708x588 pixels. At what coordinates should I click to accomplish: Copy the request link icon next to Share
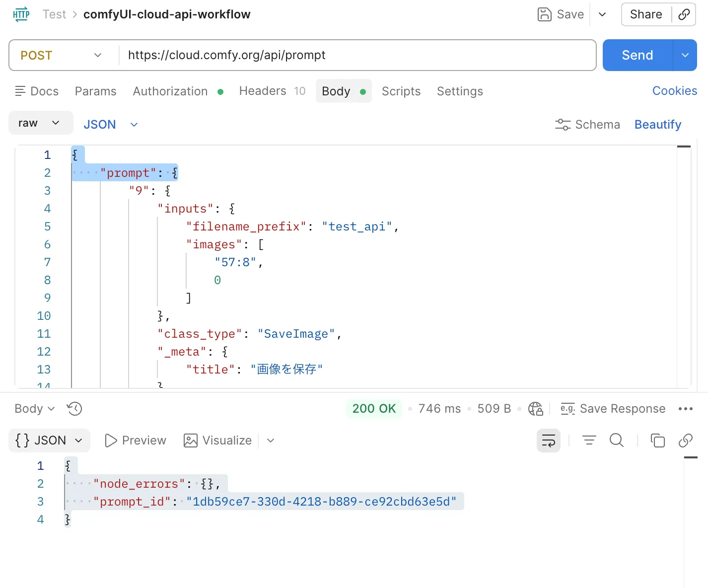[x=684, y=14]
